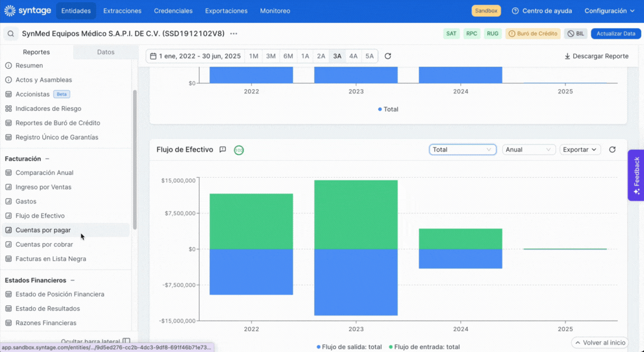Click the calendar icon in date range
This screenshot has width=644, height=352.
click(x=153, y=56)
